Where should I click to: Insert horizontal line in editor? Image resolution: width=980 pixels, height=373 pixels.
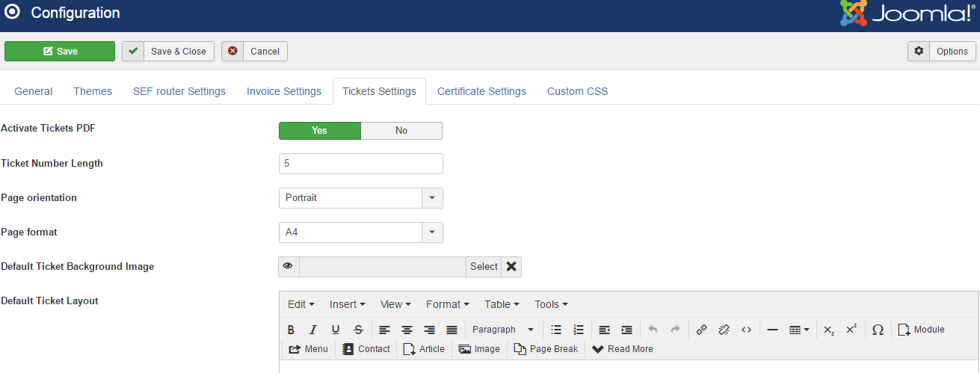[x=772, y=330]
